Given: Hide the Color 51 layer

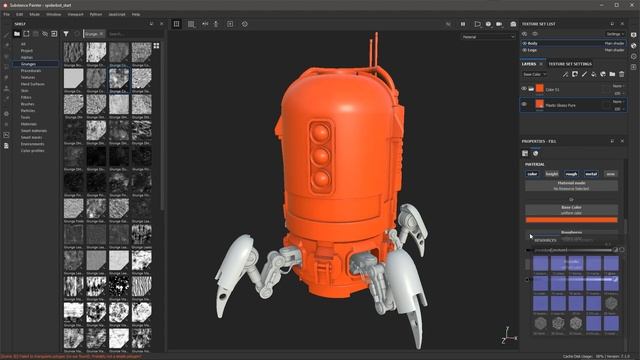Looking at the screenshot, I should pyautogui.click(x=524, y=89).
